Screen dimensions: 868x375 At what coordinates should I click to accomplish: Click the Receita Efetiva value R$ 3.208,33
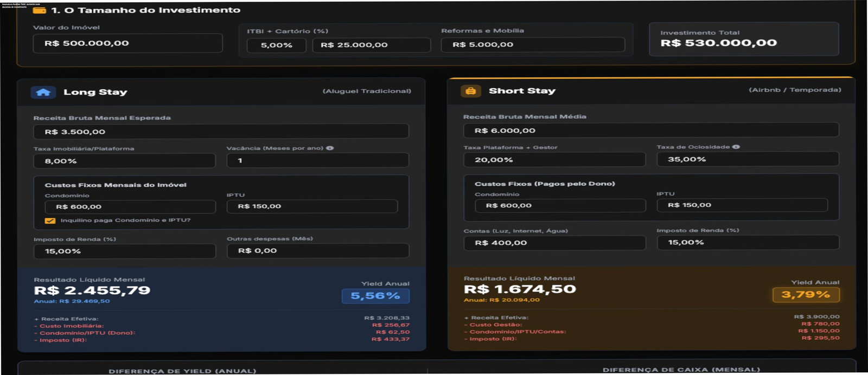pos(387,318)
